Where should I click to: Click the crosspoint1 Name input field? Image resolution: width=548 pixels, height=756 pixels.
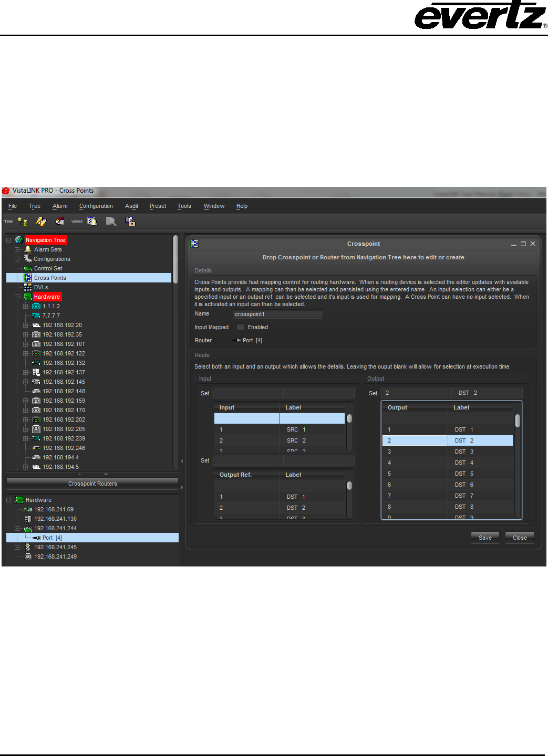point(277,314)
